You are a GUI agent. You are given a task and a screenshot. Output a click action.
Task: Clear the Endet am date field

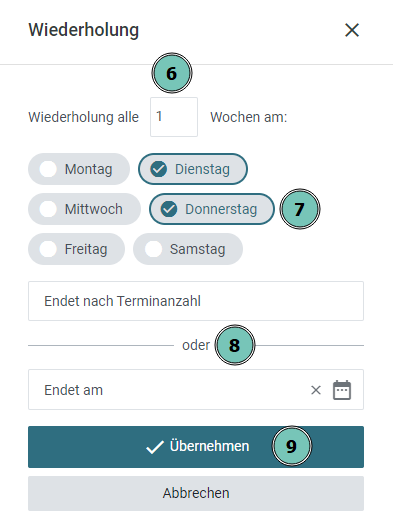pos(316,390)
